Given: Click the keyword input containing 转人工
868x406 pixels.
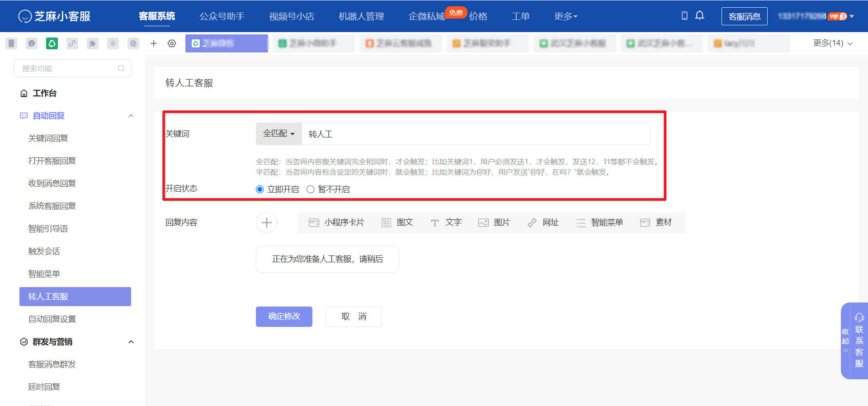Looking at the screenshot, I should 476,134.
